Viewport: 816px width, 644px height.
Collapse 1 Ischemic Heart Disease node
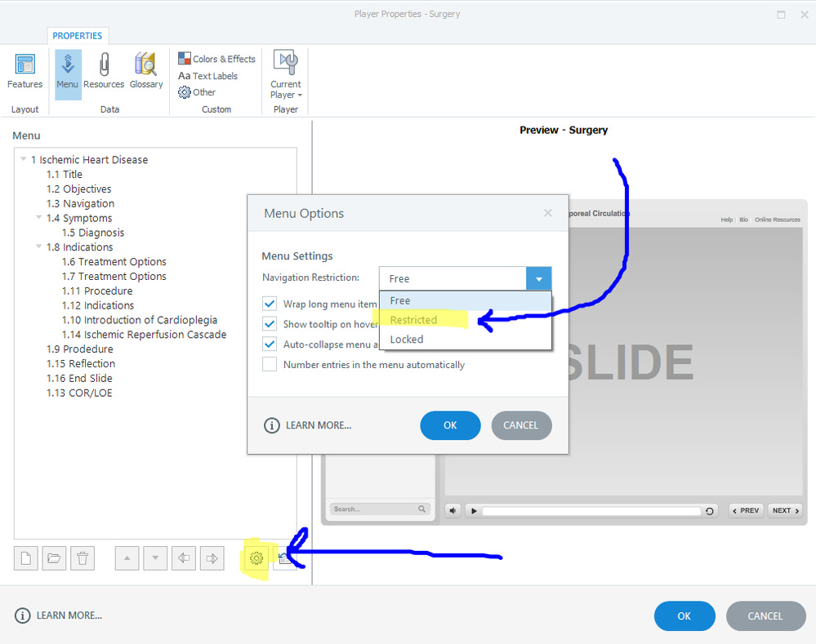point(24,159)
